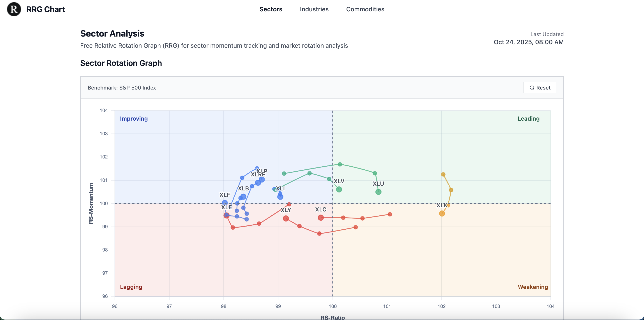Viewport: 644px width, 320px height.
Task: Click the large XLK orange data point
Action: click(442, 214)
